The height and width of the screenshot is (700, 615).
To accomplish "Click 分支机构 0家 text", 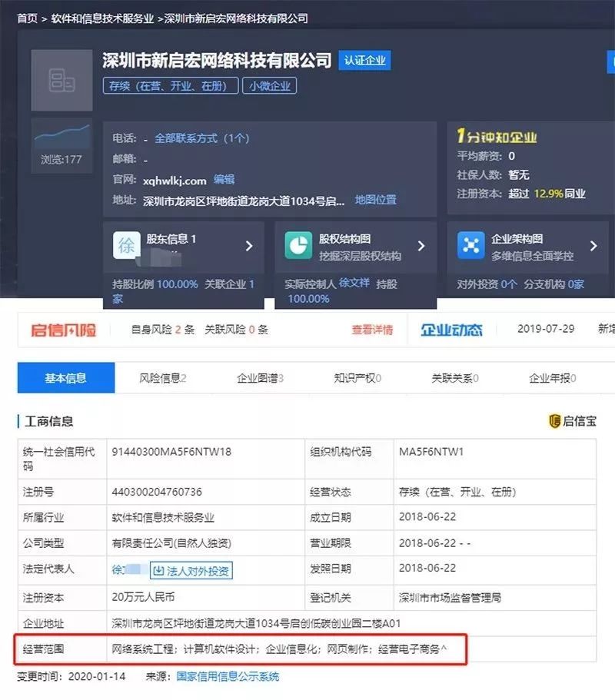I will pyautogui.click(x=553, y=284).
